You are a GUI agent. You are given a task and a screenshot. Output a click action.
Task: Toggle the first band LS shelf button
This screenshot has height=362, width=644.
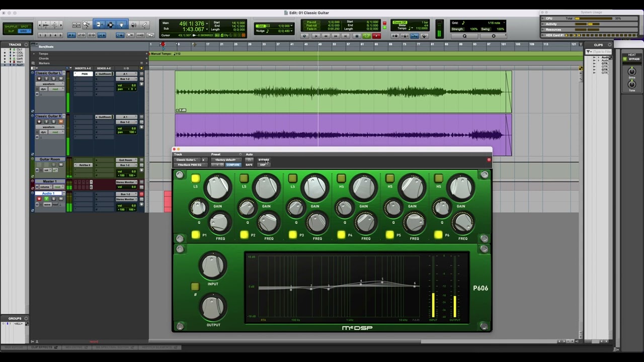[195, 178]
